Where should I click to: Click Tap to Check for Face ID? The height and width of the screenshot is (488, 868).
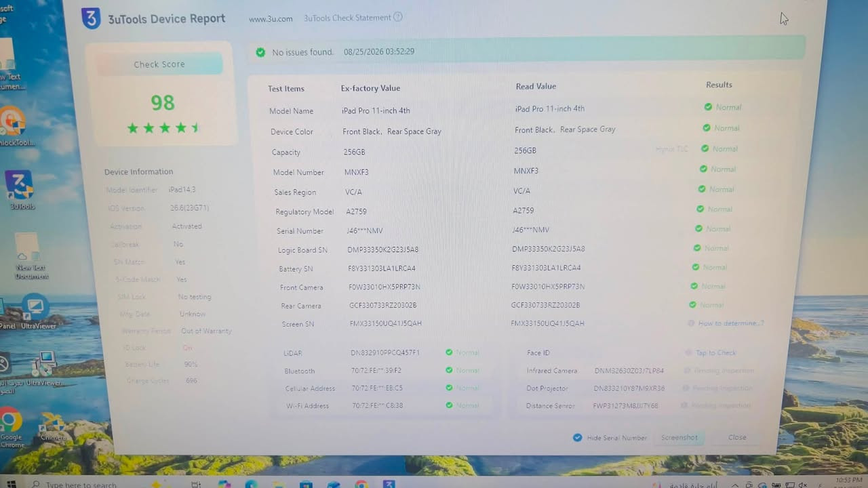(715, 353)
